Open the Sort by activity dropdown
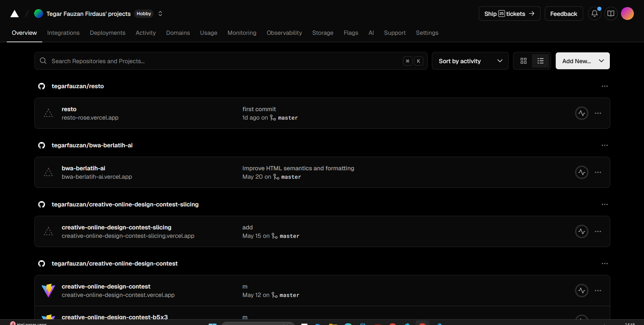Image resolution: width=644 pixels, height=325 pixels. pyautogui.click(x=470, y=61)
